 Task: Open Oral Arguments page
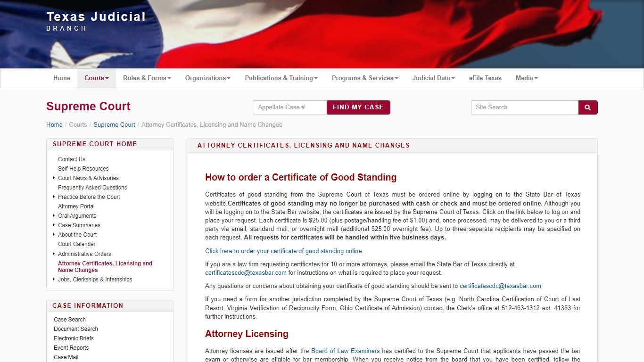click(x=77, y=216)
